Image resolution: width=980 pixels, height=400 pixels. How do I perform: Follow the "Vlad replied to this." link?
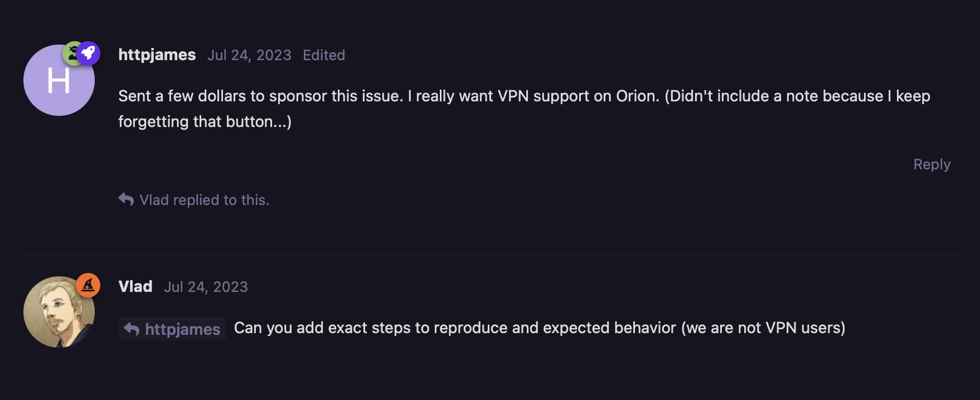click(x=204, y=200)
